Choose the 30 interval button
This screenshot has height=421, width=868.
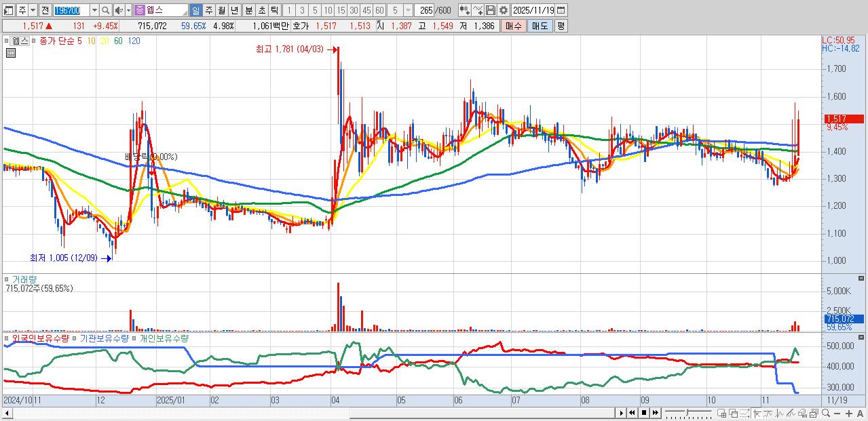354,10
